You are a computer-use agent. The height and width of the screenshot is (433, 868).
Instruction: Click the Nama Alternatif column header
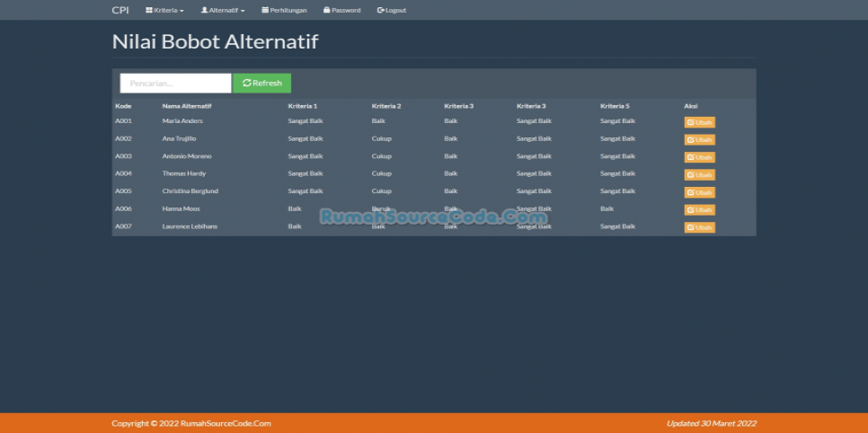tap(187, 106)
